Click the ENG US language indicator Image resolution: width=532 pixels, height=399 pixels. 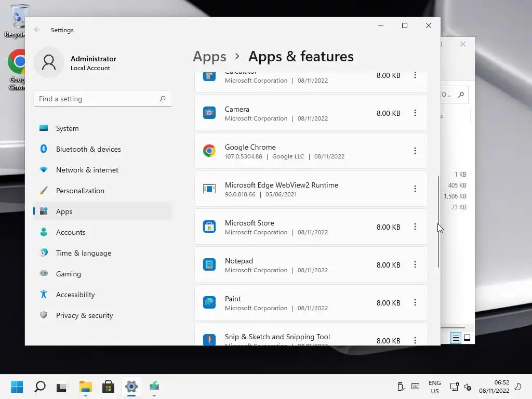coord(435,387)
